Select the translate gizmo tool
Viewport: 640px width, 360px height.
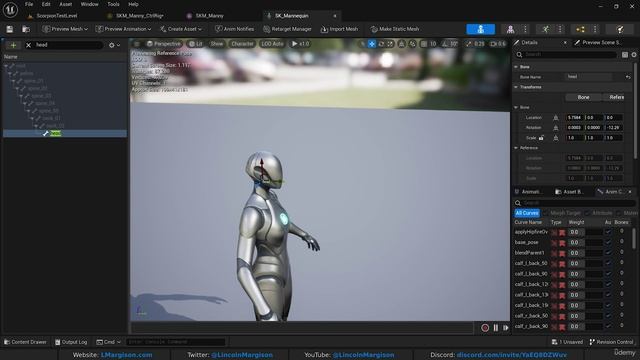tap(371, 44)
